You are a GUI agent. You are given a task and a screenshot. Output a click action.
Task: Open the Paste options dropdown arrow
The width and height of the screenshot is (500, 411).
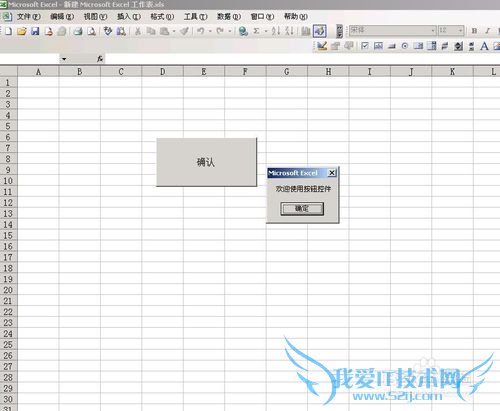point(174,31)
